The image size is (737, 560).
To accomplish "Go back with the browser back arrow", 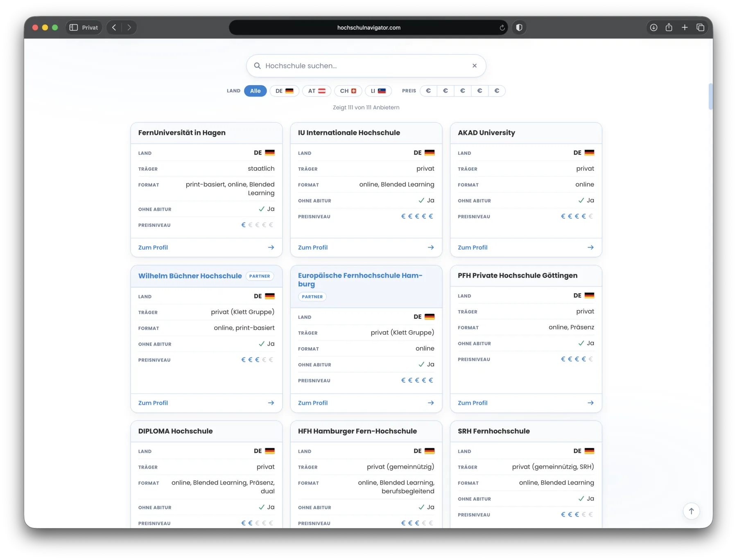I will (114, 27).
